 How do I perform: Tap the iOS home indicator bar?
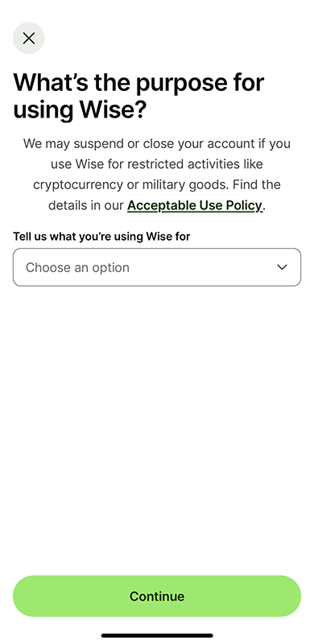pyautogui.click(x=157, y=635)
